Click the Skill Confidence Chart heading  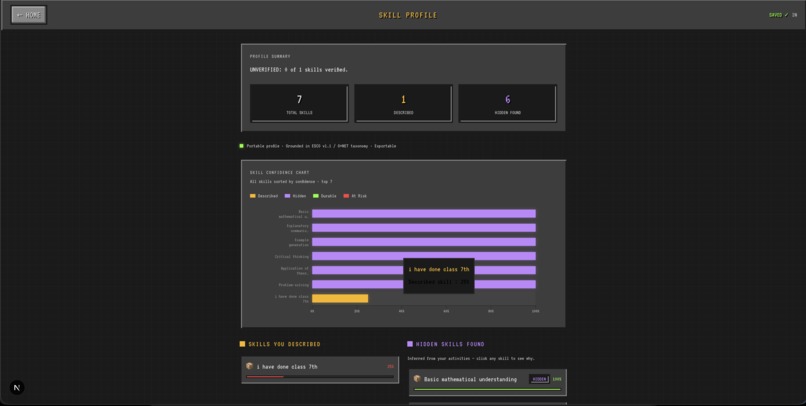(280, 173)
